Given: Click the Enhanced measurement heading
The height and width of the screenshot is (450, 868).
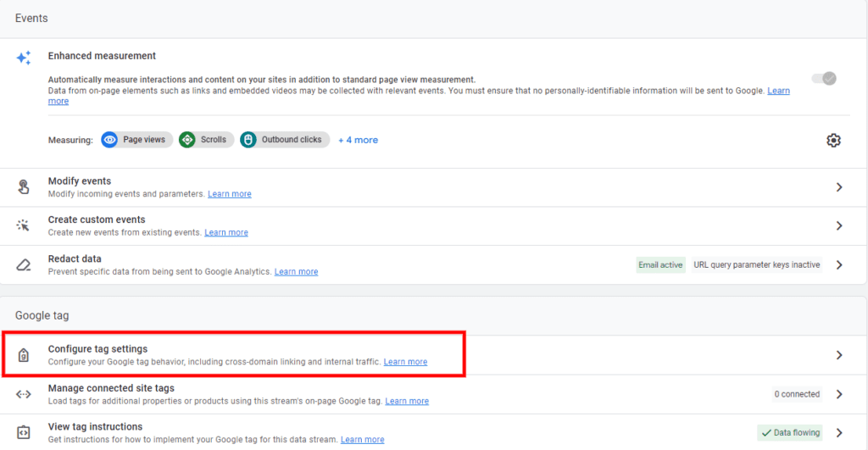Looking at the screenshot, I should click(x=102, y=56).
